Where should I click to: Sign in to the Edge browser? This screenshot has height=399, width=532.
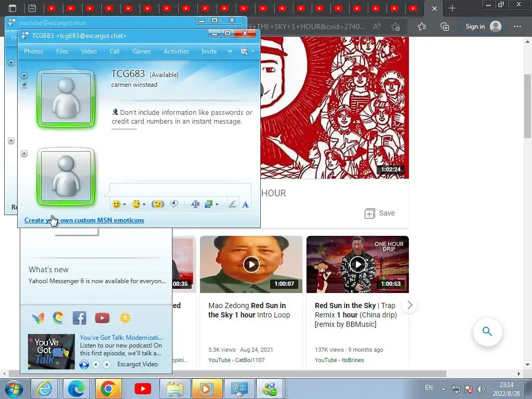(483, 26)
